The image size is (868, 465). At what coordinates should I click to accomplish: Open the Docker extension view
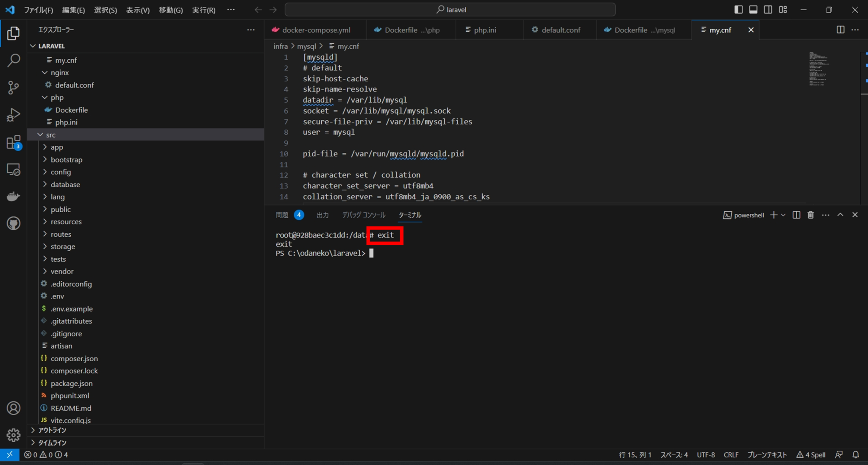pos(13,196)
